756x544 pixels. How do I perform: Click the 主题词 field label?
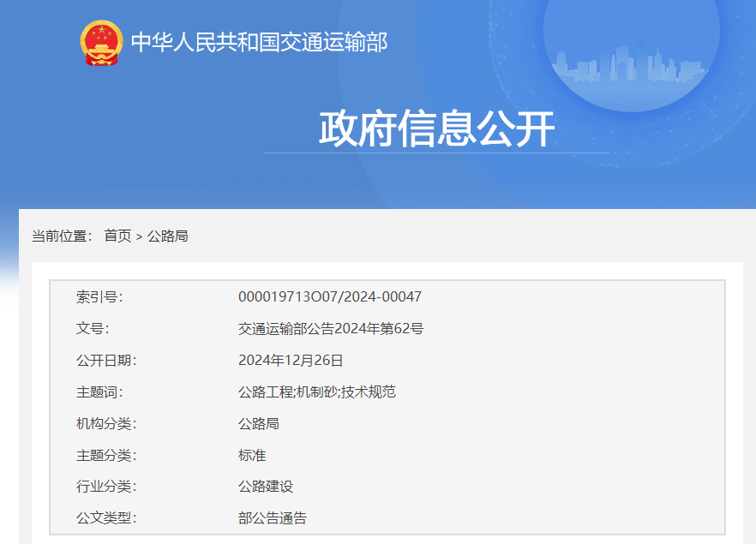coord(99,392)
